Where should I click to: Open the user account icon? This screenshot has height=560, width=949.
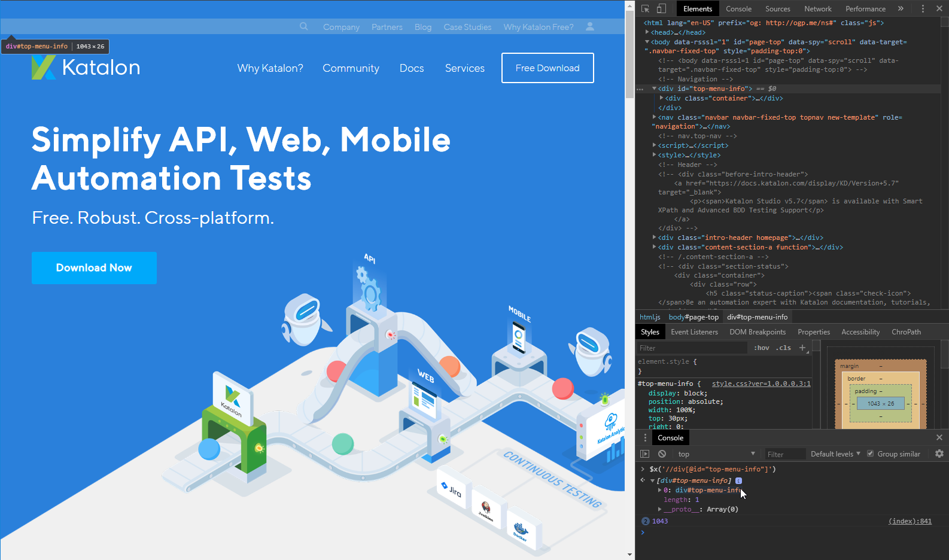590,26
